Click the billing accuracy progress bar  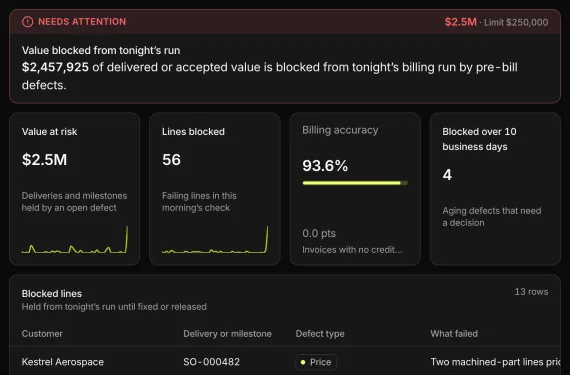pos(355,183)
